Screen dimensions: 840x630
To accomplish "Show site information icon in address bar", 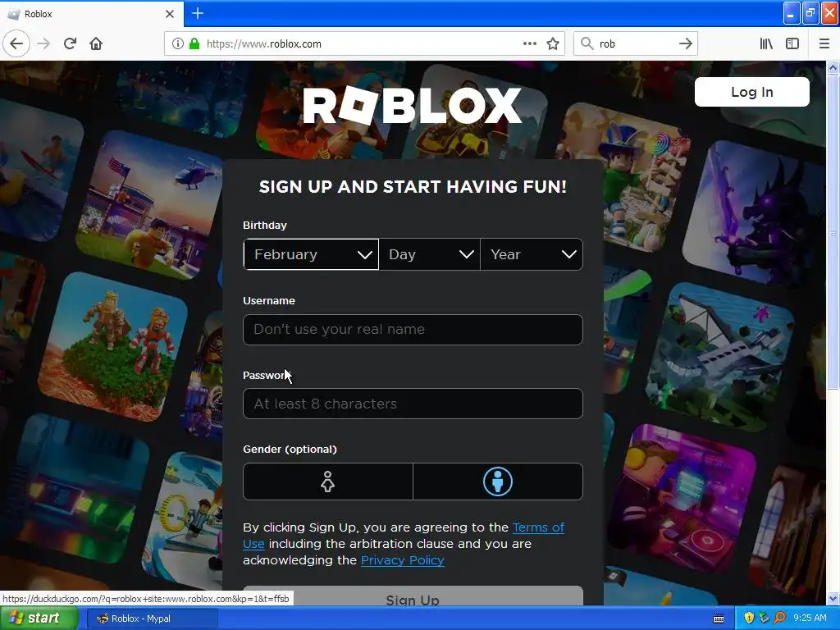I will [177, 43].
